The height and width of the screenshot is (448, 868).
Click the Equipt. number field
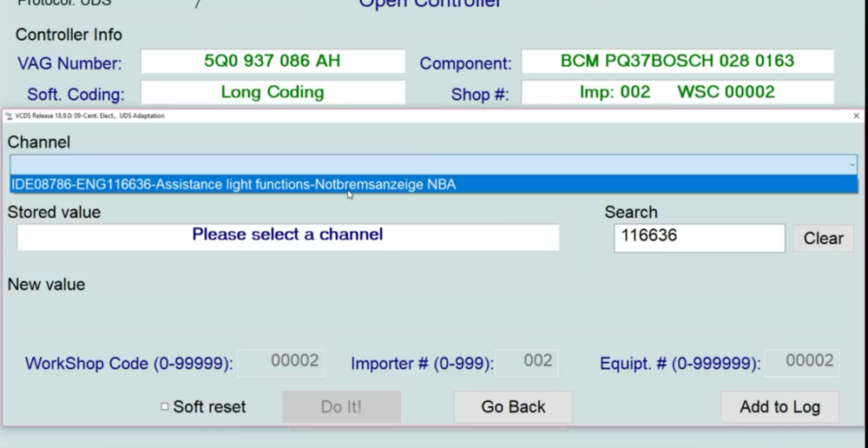(801, 362)
